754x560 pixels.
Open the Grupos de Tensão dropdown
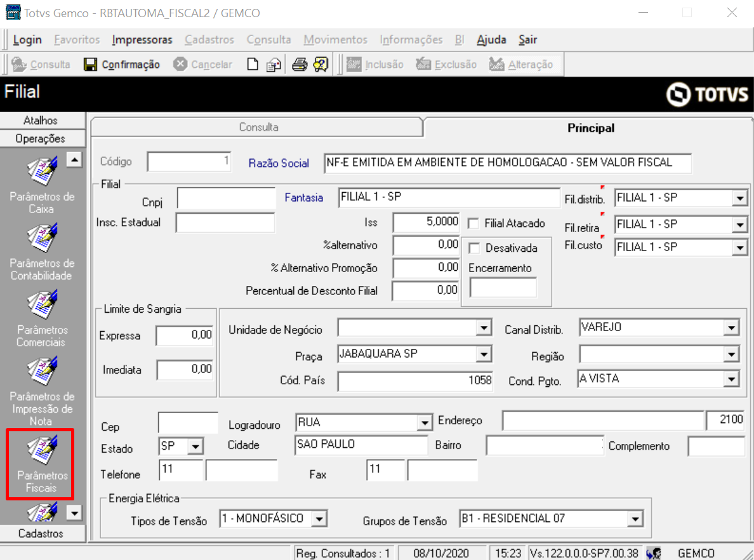point(635,519)
